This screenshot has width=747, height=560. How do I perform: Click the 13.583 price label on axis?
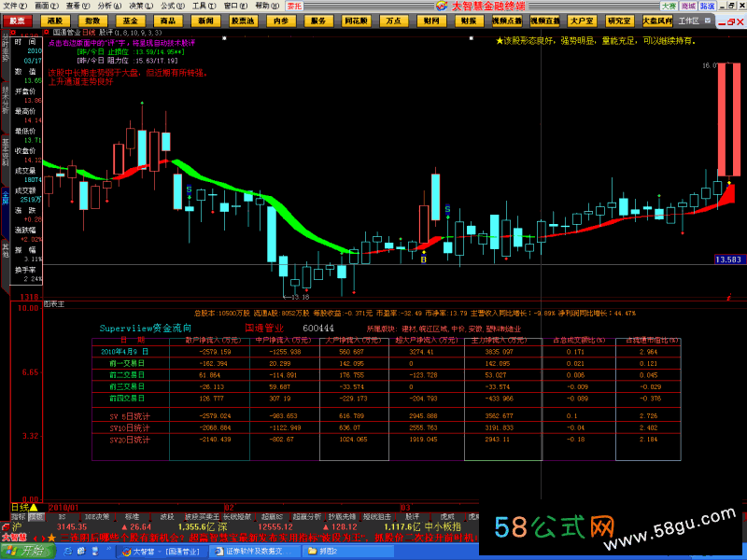729,259
